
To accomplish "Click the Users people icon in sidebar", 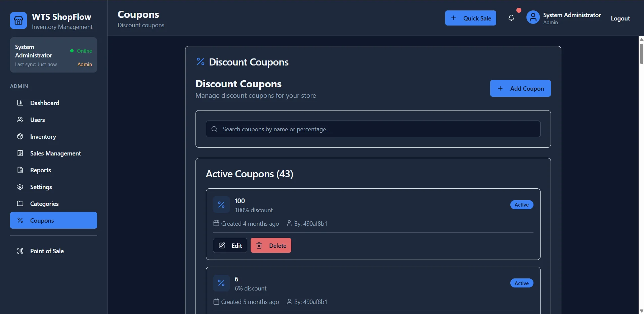I will point(20,120).
